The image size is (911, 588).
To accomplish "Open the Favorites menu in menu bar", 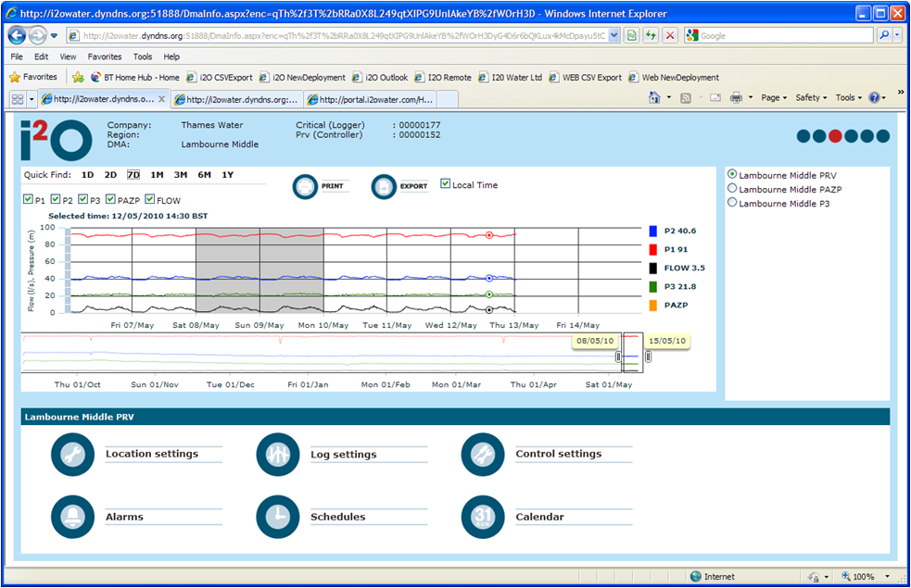I will (104, 56).
